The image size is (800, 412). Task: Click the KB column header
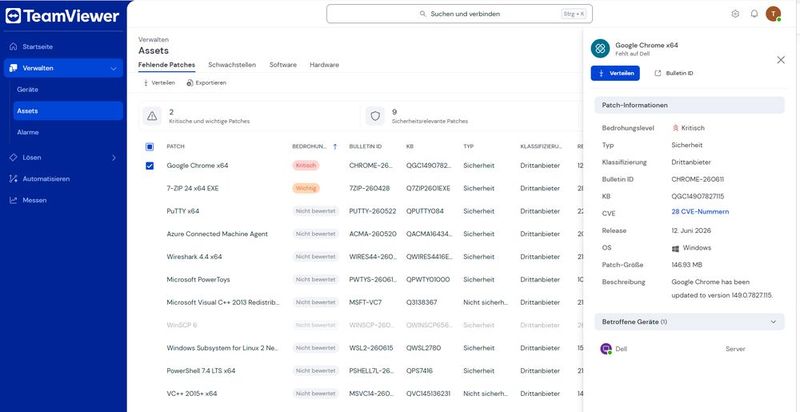point(410,146)
